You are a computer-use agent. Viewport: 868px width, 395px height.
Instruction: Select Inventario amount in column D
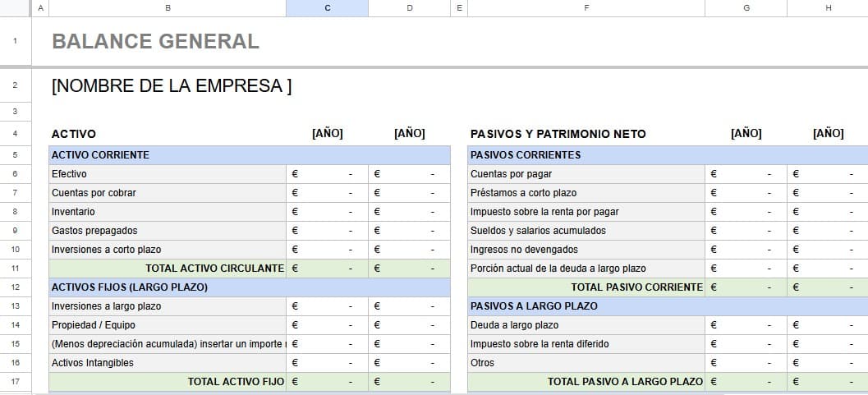coord(409,211)
